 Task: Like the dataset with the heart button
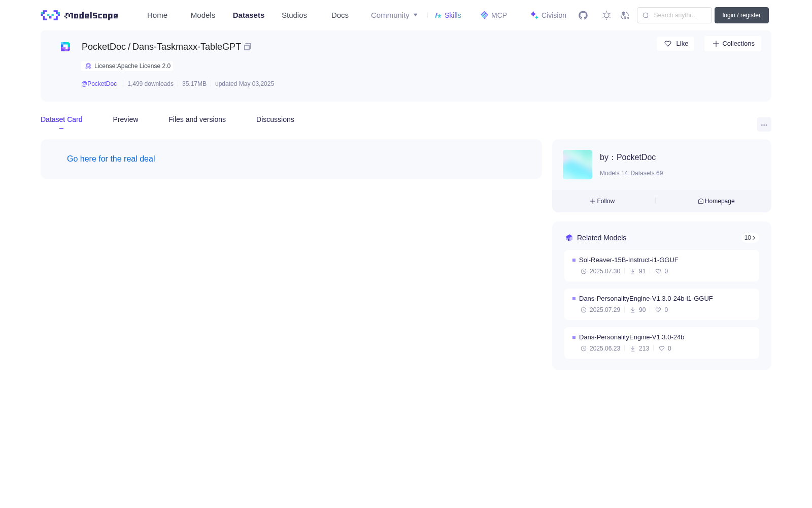675,44
